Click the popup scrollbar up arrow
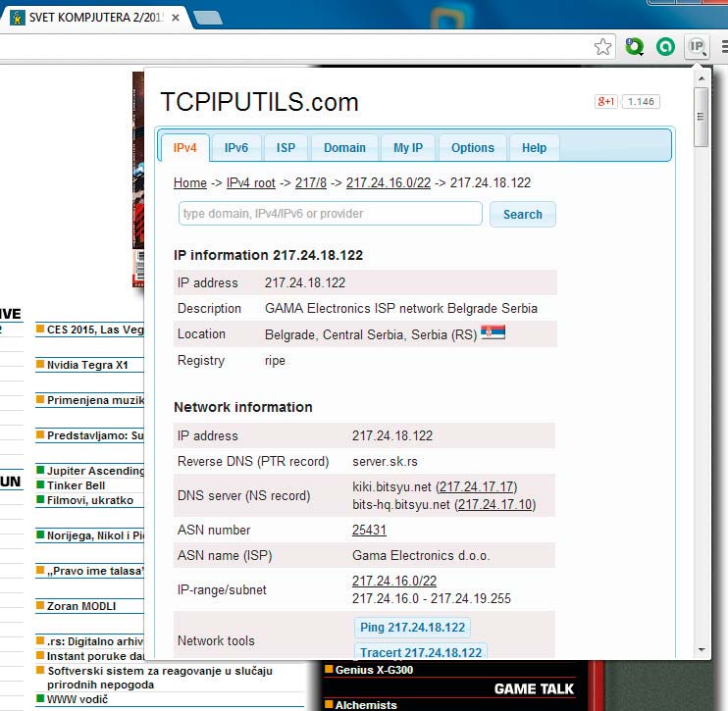Screen dimensions: 728x711 coord(702,78)
